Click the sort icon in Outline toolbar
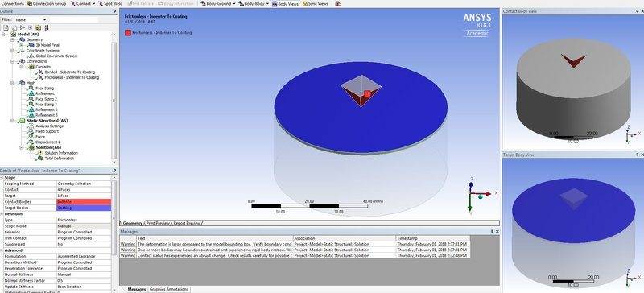The width and height of the screenshot is (644, 293). (x=47, y=27)
